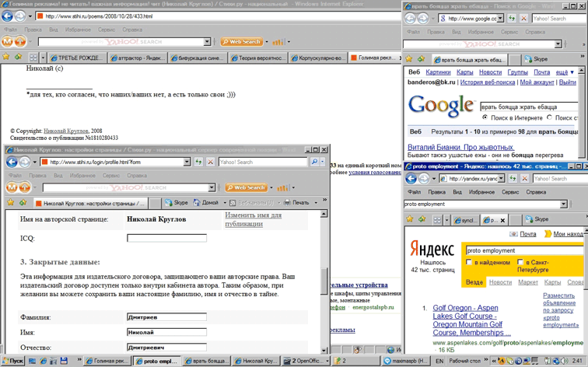Screen dimensions: 588x367
Task: Close the active tab in Yandex window
Action: coord(503,220)
